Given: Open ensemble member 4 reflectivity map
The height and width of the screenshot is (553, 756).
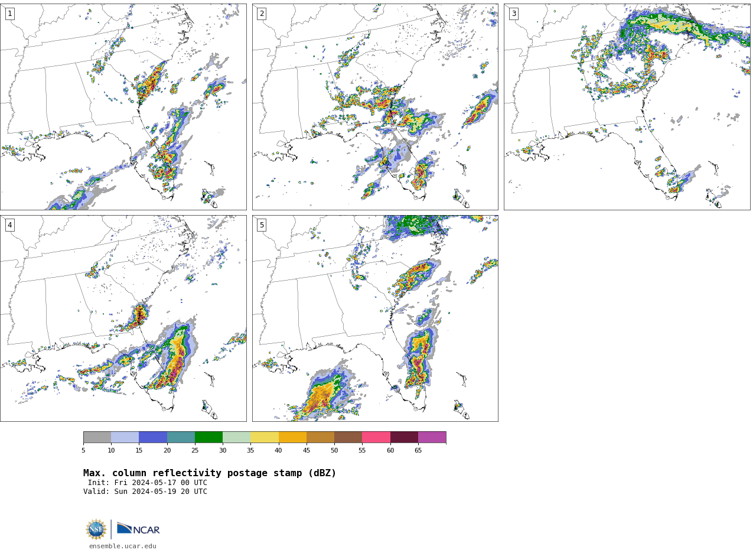Looking at the screenshot, I should point(123,318).
